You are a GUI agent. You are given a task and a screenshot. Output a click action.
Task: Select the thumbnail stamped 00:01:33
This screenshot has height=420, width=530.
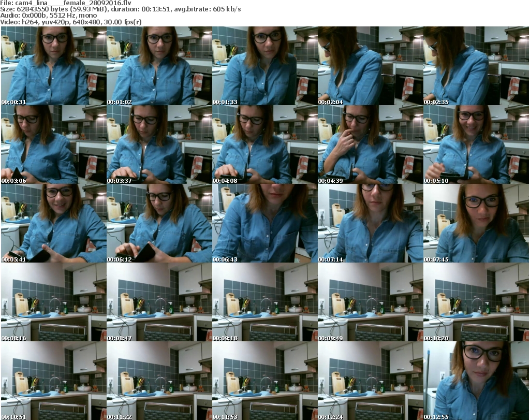pos(265,66)
